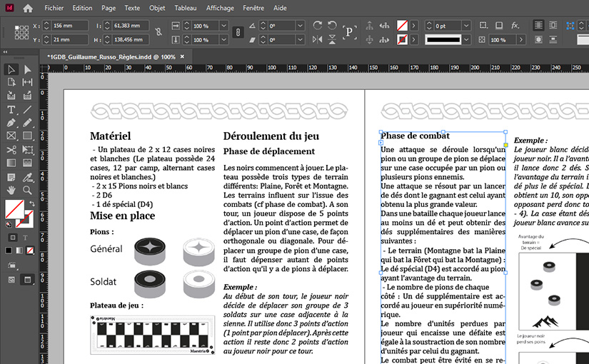This screenshot has width=589, height=364.
Task: Set formatting affects container
Action: click(x=13, y=238)
